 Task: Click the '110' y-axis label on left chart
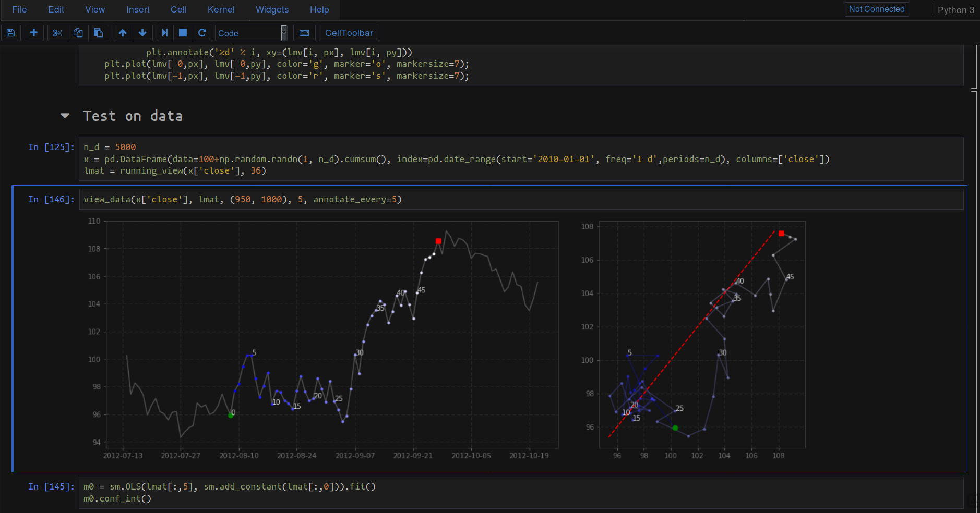click(94, 221)
